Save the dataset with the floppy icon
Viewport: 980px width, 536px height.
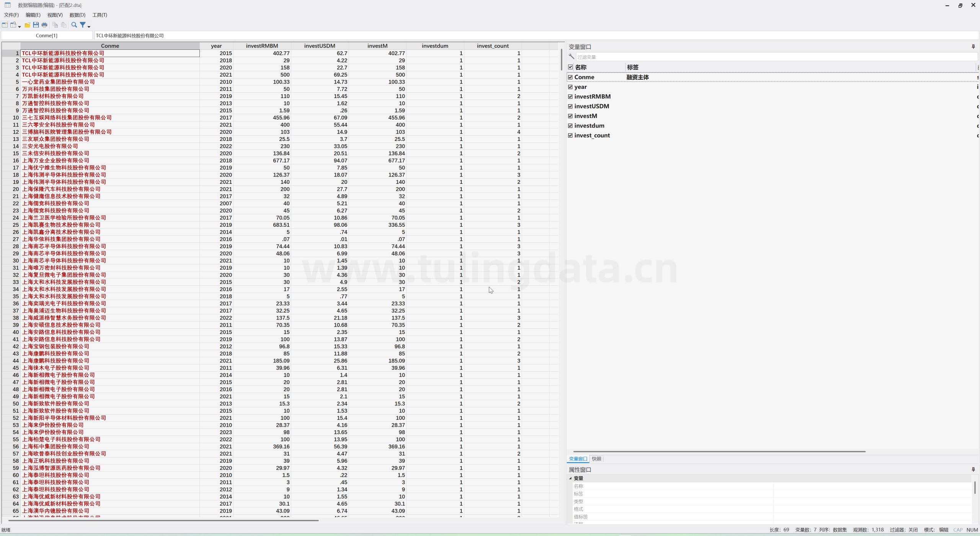36,25
